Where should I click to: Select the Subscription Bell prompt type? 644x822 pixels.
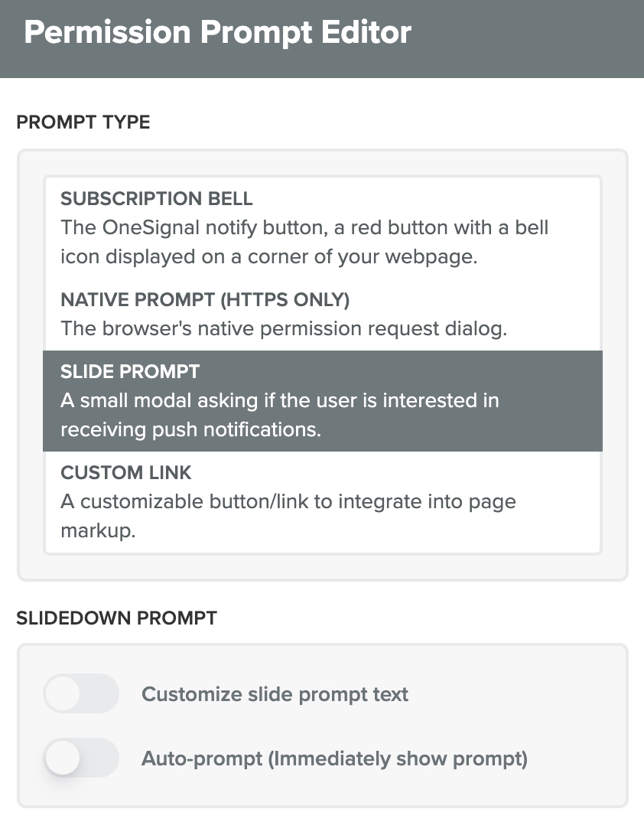click(x=321, y=227)
